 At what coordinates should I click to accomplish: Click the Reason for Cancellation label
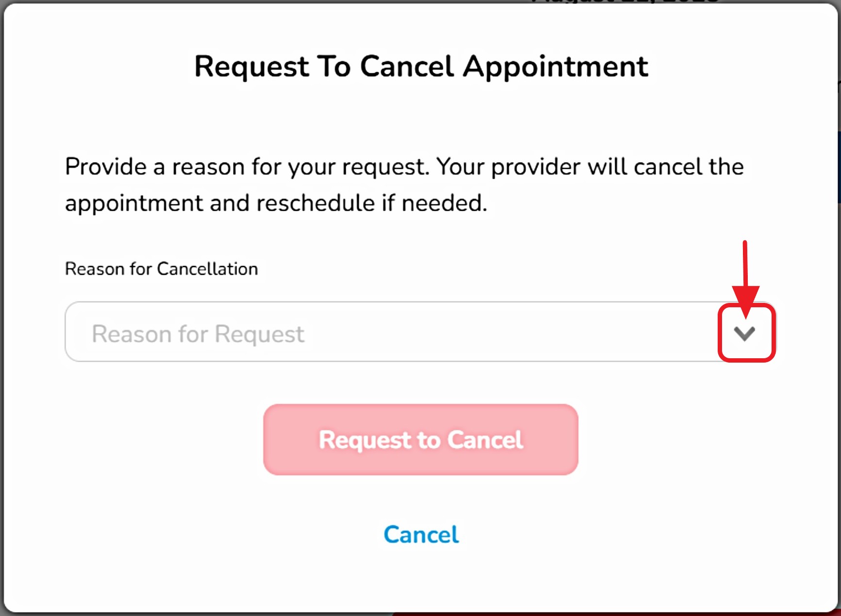[161, 269]
